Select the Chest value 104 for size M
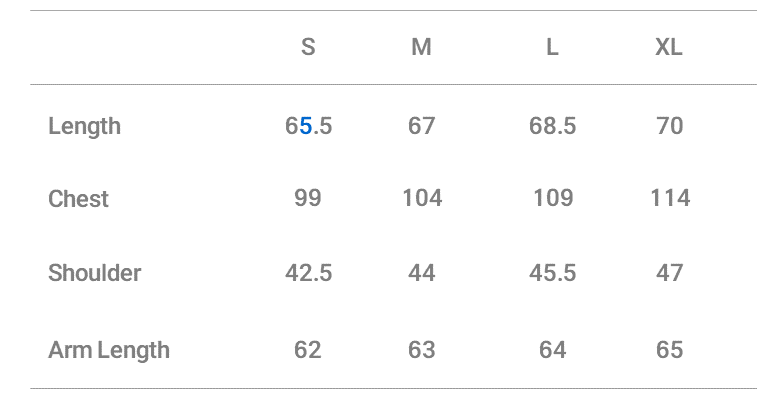The width and height of the screenshot is (757, 400). [x=422, y=198]
